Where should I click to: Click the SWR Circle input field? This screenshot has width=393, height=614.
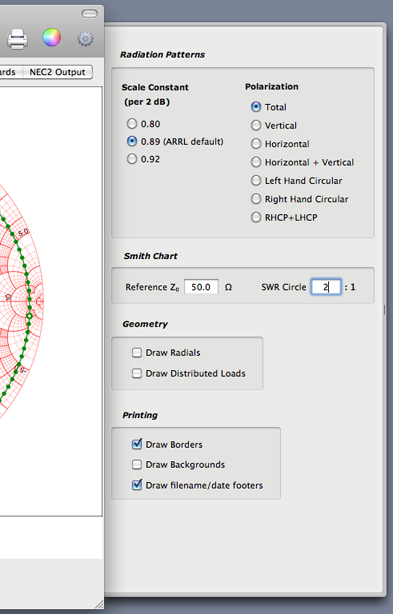point(326,287)
